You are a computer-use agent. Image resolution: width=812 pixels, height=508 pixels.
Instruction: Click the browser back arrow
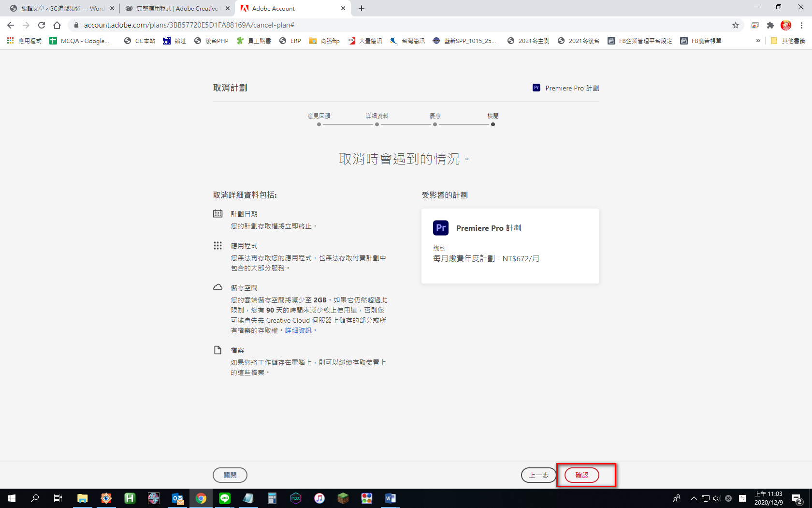coord(11,25)
